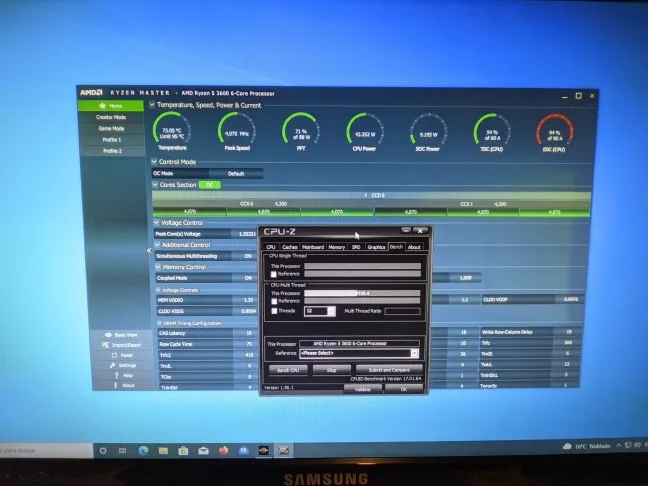Image resolution: width=648 pixels, height=486 pixels.
Task: Open Help in Ryzen Master sidebar
Action: [x=124, y=375]
